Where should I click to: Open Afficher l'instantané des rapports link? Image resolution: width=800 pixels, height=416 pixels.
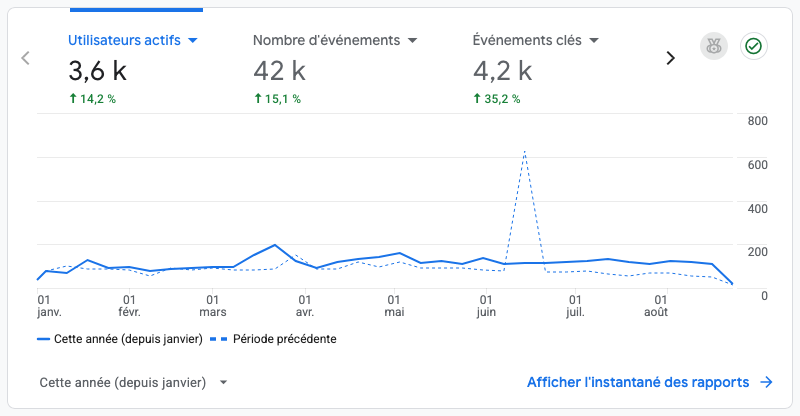click(x=638, y=382)
